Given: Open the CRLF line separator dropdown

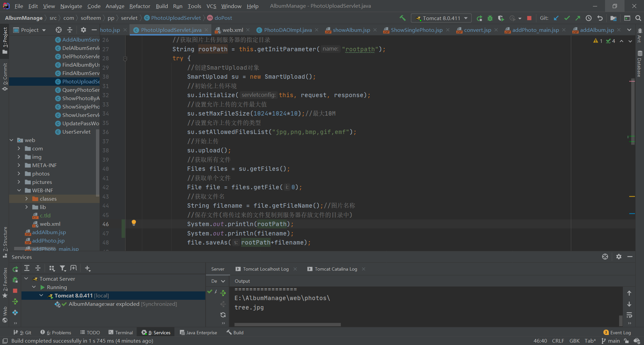Looking at the screenshot, I should tap(558, 341).
